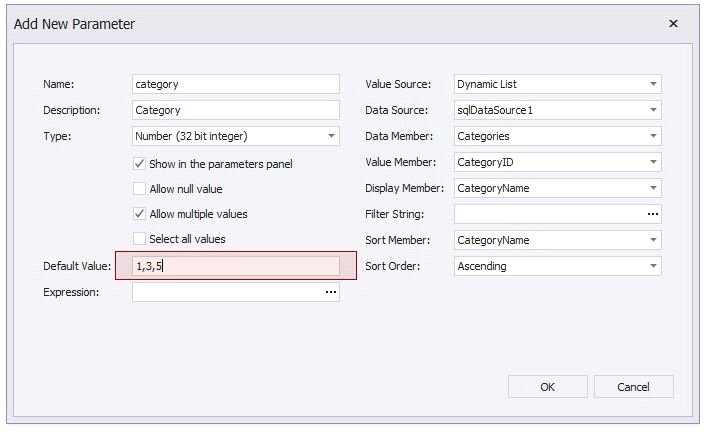Open the Display Member dropdown
The height and width of the screenshot is (432, 706).
click(652, 188)
